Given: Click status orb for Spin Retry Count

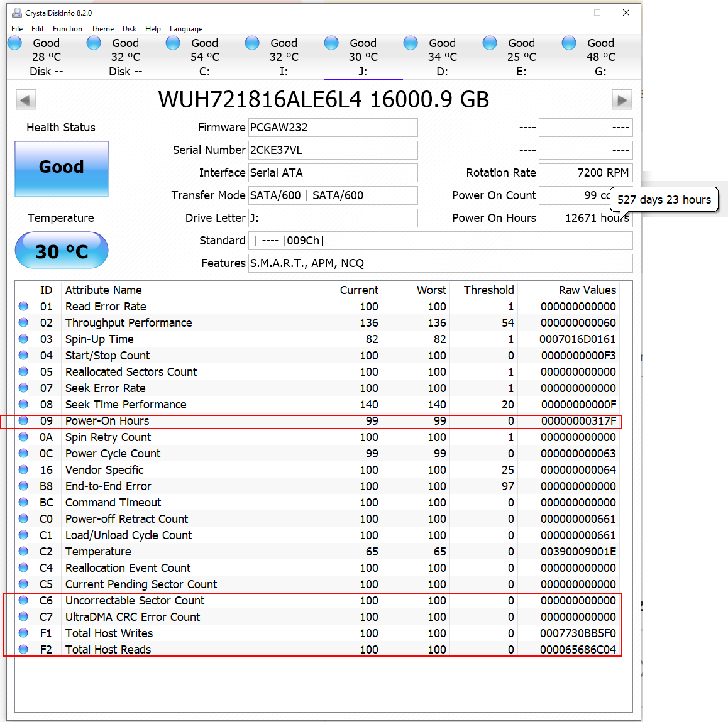Looking at the screenshot, I should (23, 437).
